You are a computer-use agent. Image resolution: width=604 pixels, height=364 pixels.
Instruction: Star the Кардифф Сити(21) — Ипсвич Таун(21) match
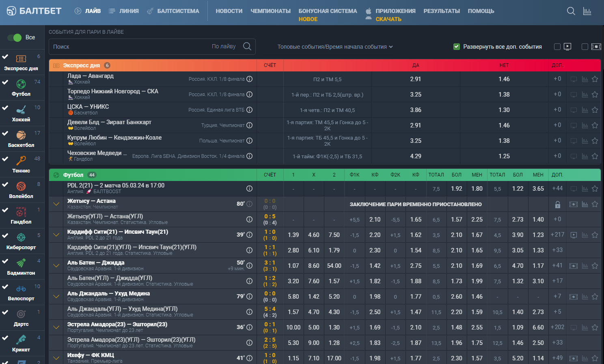(595, 235)
